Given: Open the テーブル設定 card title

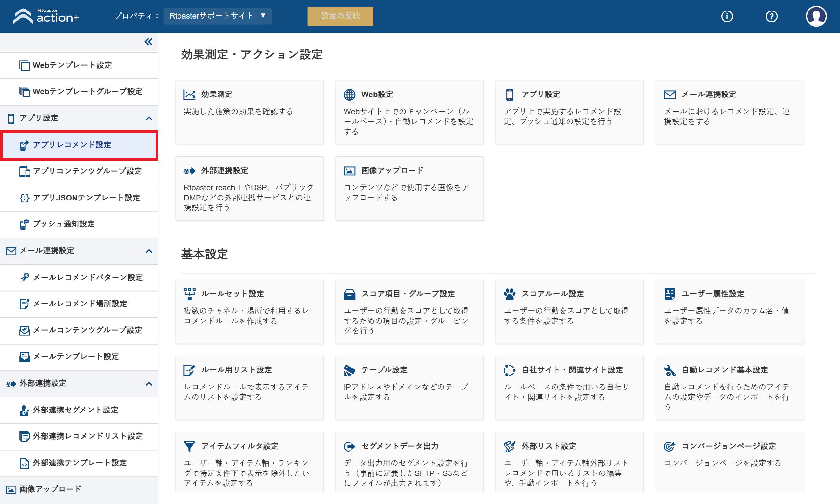Looking at the screenshot, I should point(385,370).
